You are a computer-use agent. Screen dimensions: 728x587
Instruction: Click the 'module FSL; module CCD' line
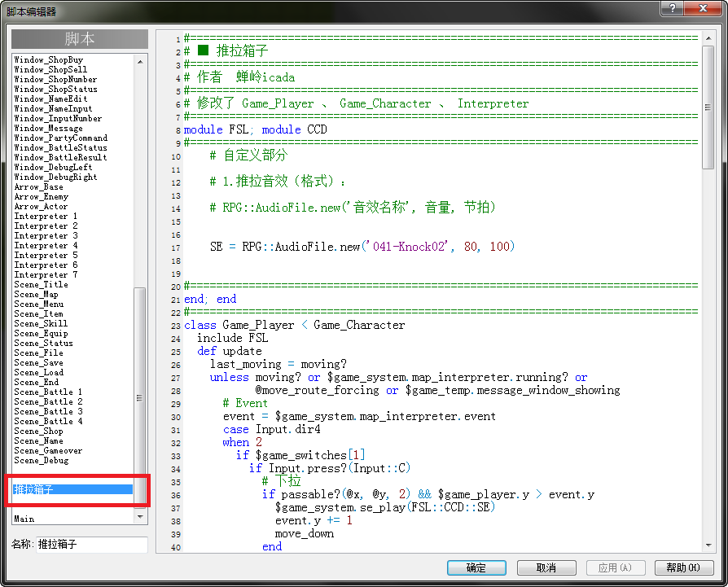(256, 129)
